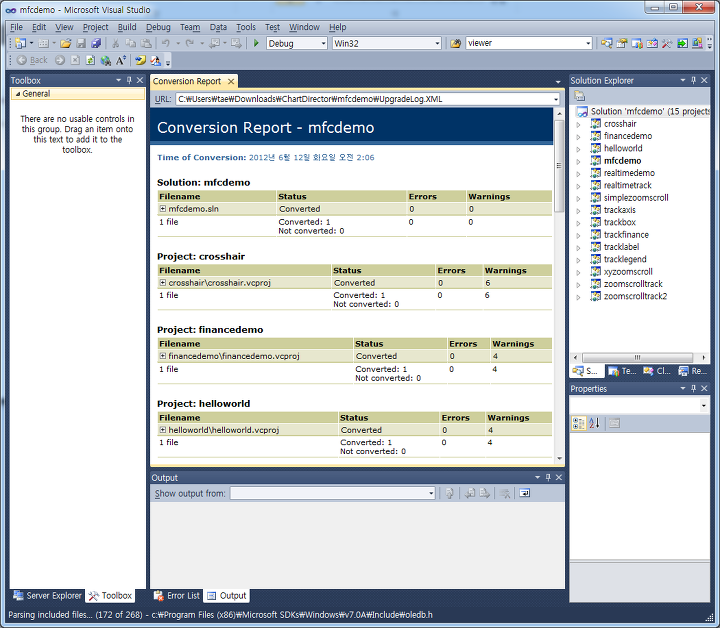720x628 pixels.
Task: Switch to Team Explorer tab (Te...)
Action: (x=622, y=371)
